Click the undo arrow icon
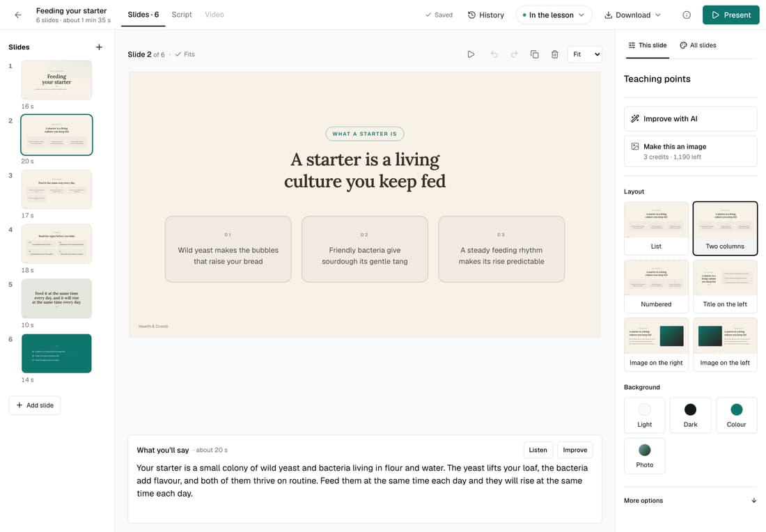 (x=494, y=54)
